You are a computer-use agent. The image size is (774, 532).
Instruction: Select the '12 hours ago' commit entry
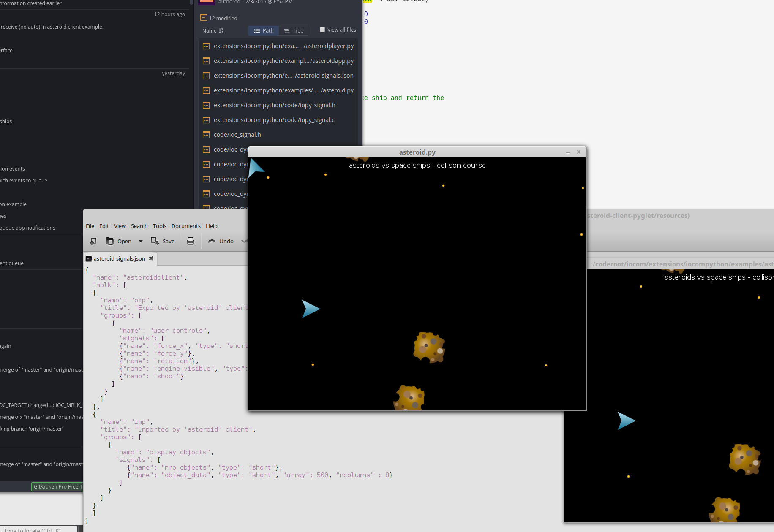[169, 14]
